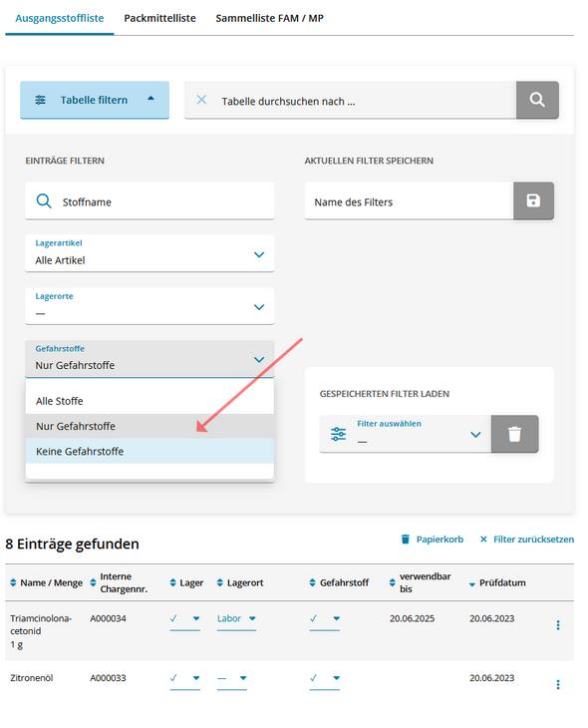Collapse the Tabelle filtern button
The image size is (588, 728).
[x=95, y=100]
